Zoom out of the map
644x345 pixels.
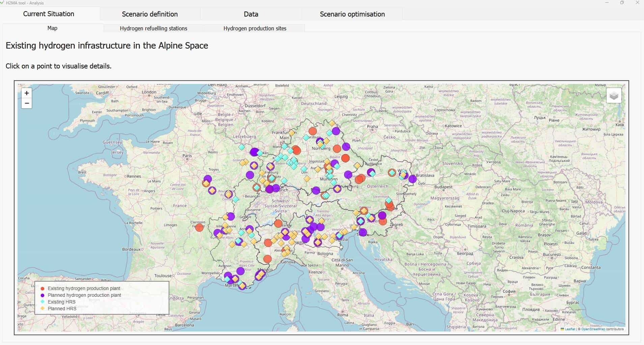(27, 104)
